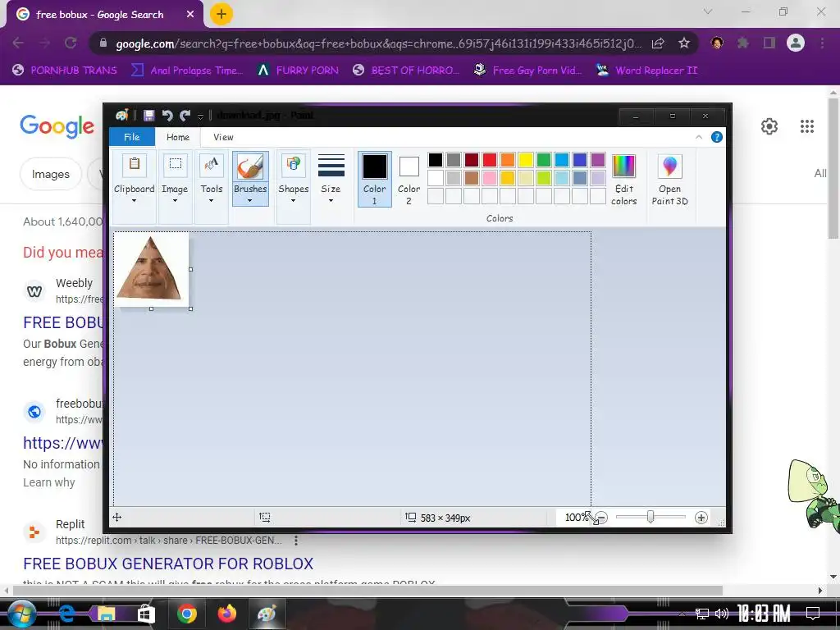Pick the dark red color swatch
This screenshot has width=840, height=630.
[x=472, y=160]
